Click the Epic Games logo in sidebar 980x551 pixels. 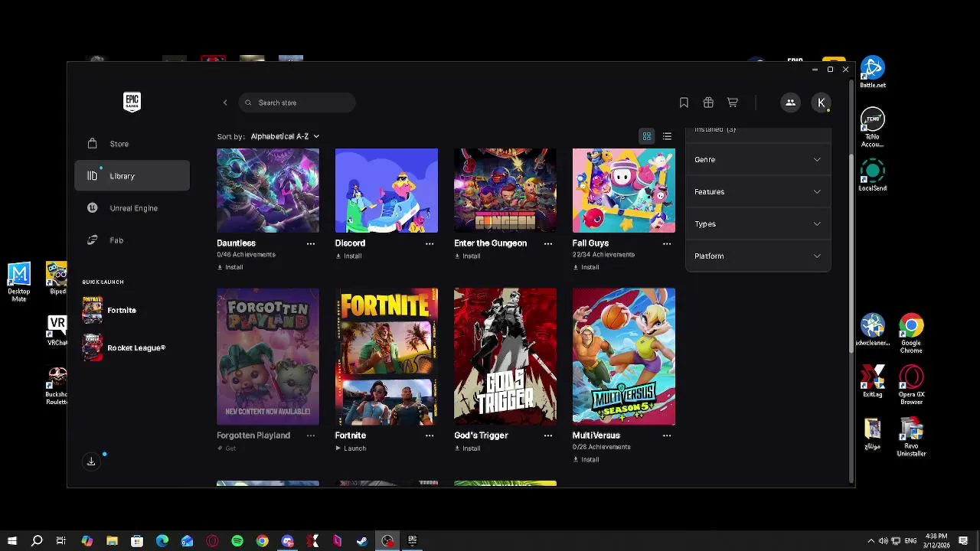(132, 103)
